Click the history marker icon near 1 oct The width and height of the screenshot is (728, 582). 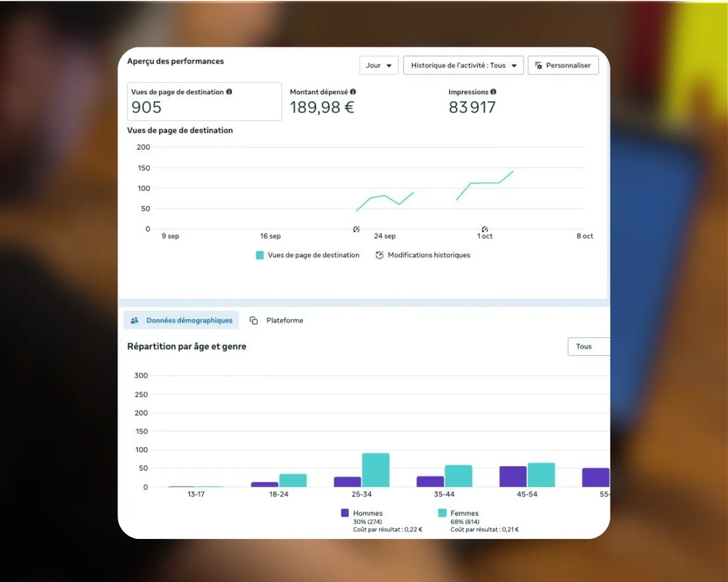pos(485,229)
